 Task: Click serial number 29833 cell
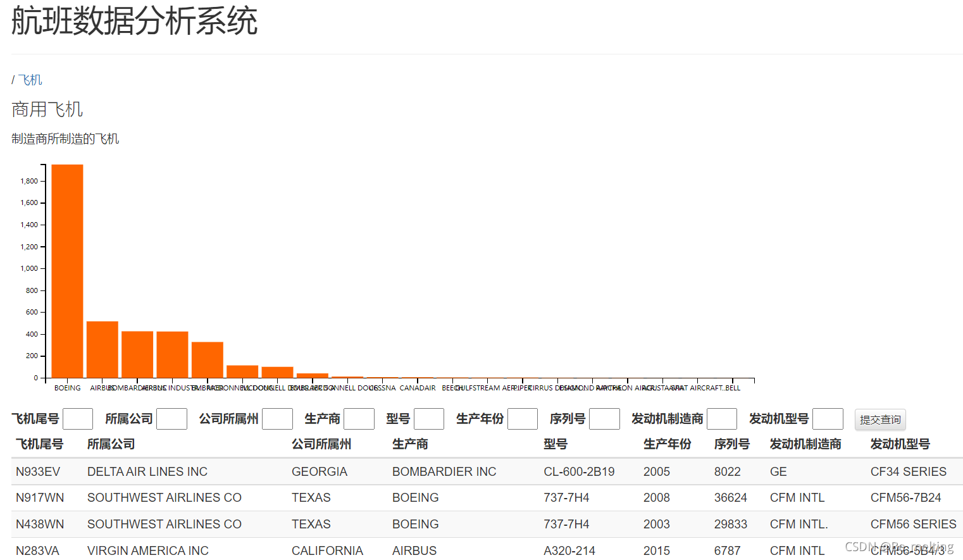(731, 525)
